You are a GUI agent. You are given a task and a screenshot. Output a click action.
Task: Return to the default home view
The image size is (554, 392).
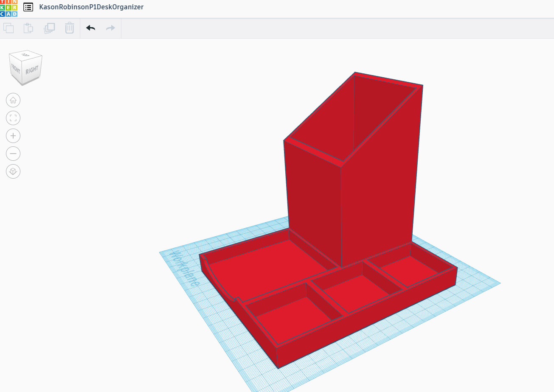[13, 100]
